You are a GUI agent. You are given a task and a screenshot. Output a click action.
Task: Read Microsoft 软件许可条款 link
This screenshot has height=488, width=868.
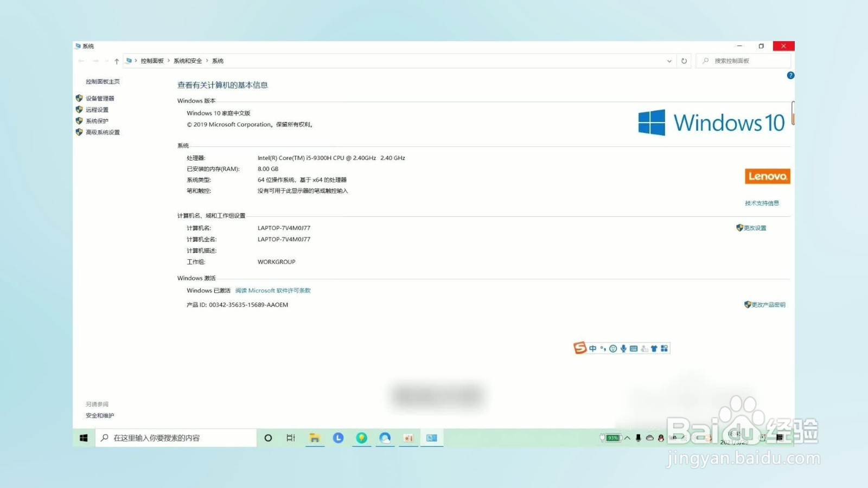pos(273,291)
